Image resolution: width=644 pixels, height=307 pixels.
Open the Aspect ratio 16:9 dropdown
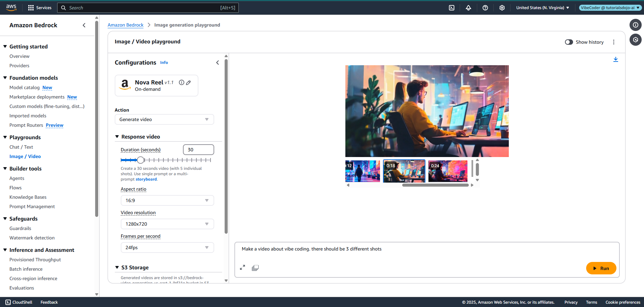point(167,200)
